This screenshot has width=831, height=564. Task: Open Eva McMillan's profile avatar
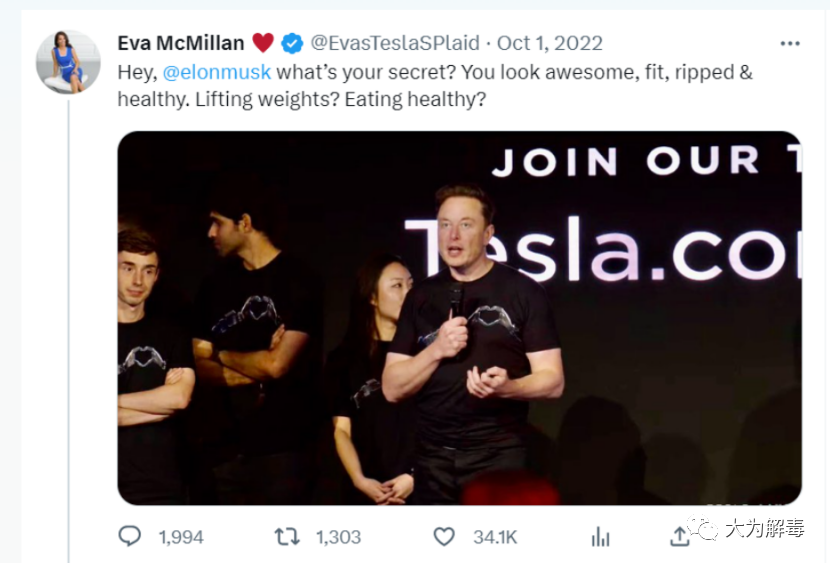point(68,62)
